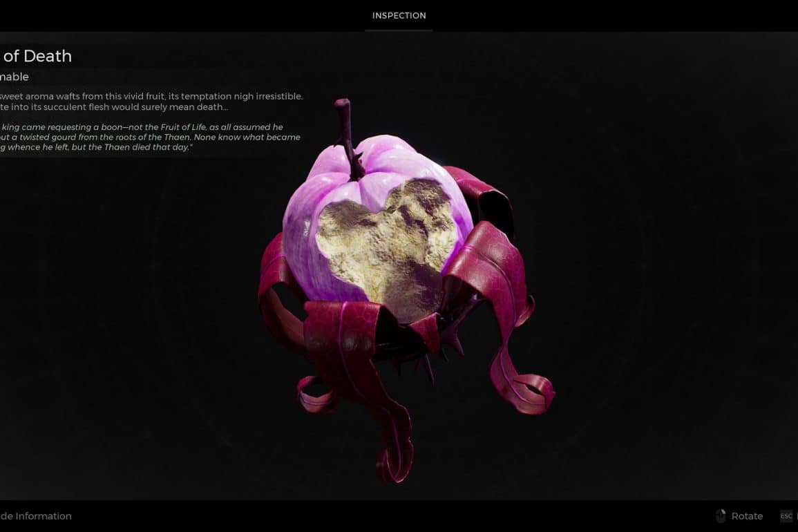This screenshot has height=532, width=798.
Task: Click the lore line mentioning "twisted gourd"
Action: point(150,137)
